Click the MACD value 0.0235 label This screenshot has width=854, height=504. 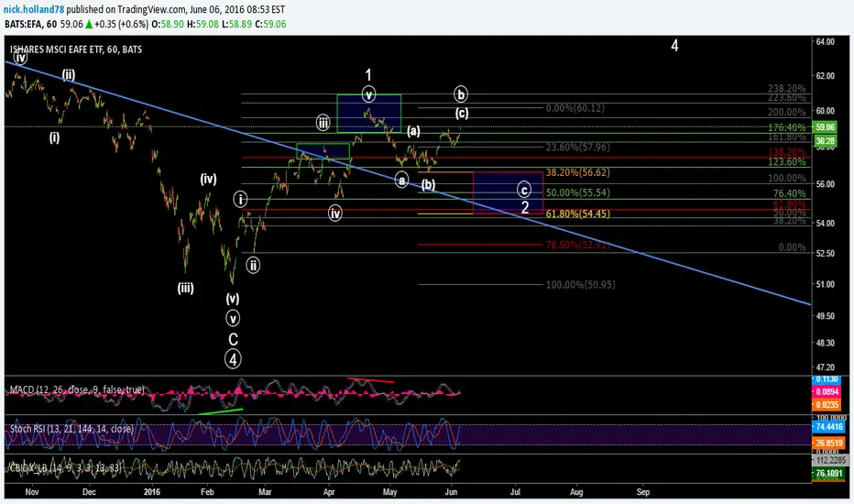coord(827,405)
